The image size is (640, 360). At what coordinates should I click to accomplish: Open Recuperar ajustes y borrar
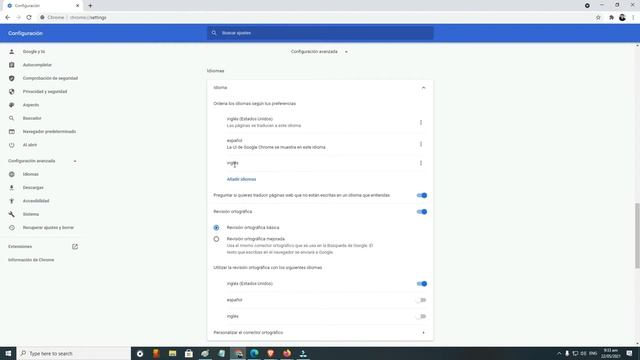pos(48,228)
